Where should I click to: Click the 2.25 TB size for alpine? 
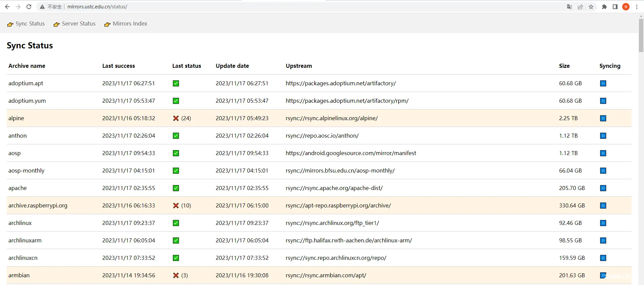[569, 118]
